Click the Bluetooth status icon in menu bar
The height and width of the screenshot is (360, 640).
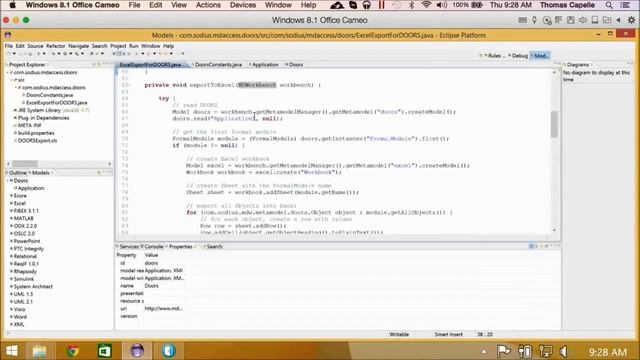[411, 5]
